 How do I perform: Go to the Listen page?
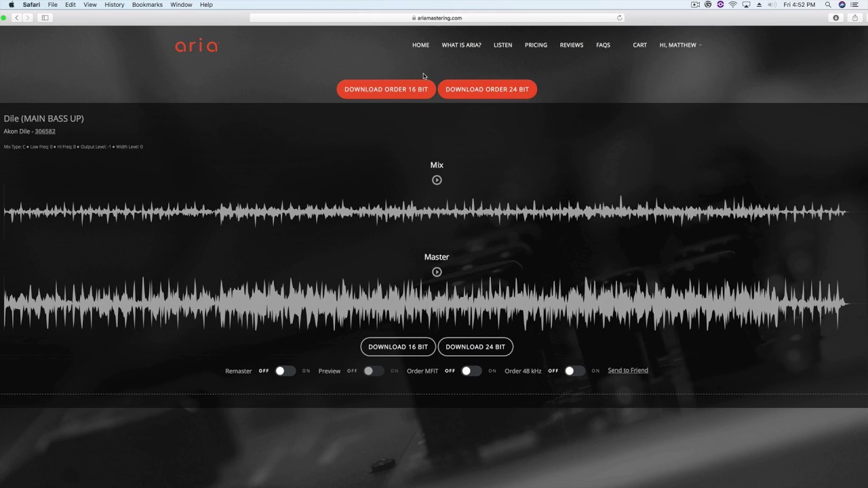click(x=502, y=45)
